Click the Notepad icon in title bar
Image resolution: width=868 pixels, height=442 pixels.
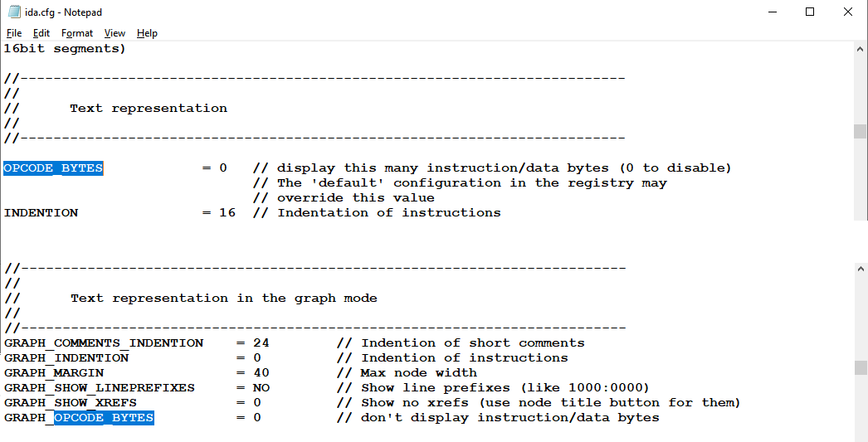click(14, 12)
